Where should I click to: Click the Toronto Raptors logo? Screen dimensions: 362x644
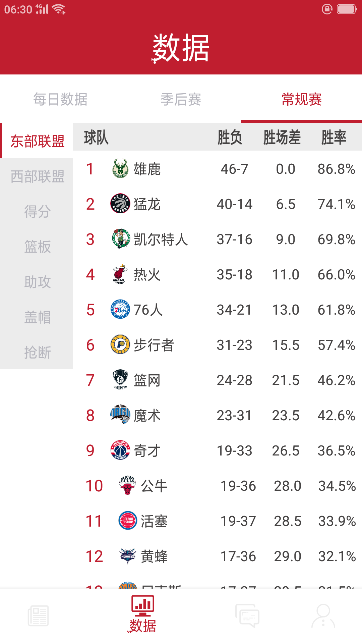click(121, 204)
